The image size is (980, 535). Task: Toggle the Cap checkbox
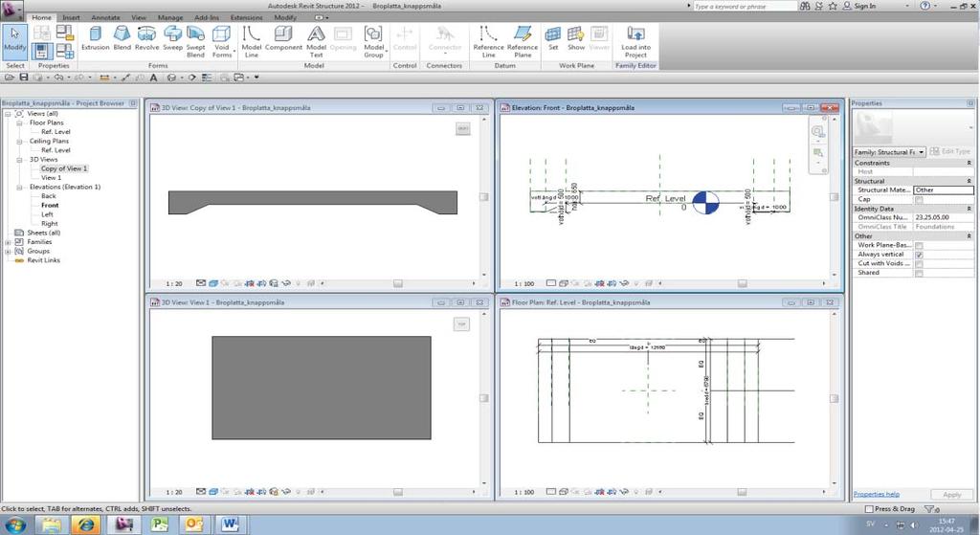click(x=919, y=200)
